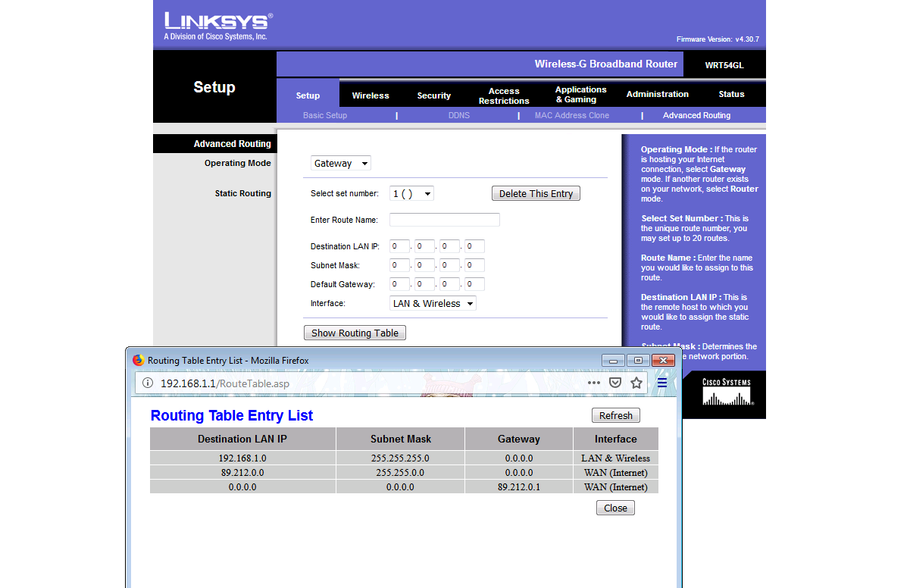Click the Interface column header
910x588 pixels.
[616, 439]
